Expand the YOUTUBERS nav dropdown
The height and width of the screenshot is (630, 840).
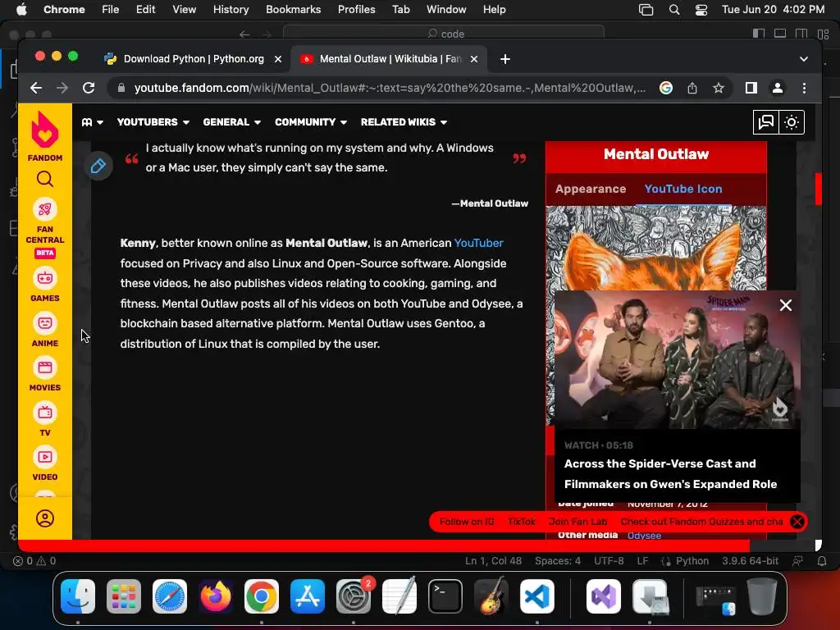(153, 122)
